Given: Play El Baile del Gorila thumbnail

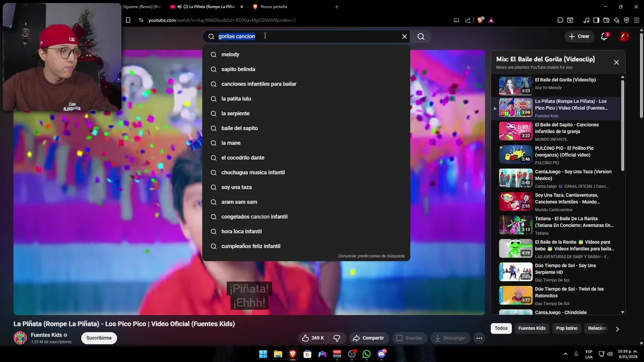Looking at the screenshot, I should [x=516, y=85].
